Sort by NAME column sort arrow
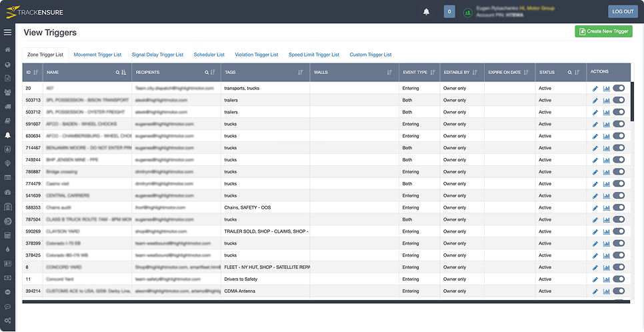Image resolution: width=644 pixels, height=332 pixels. (124, 72)
